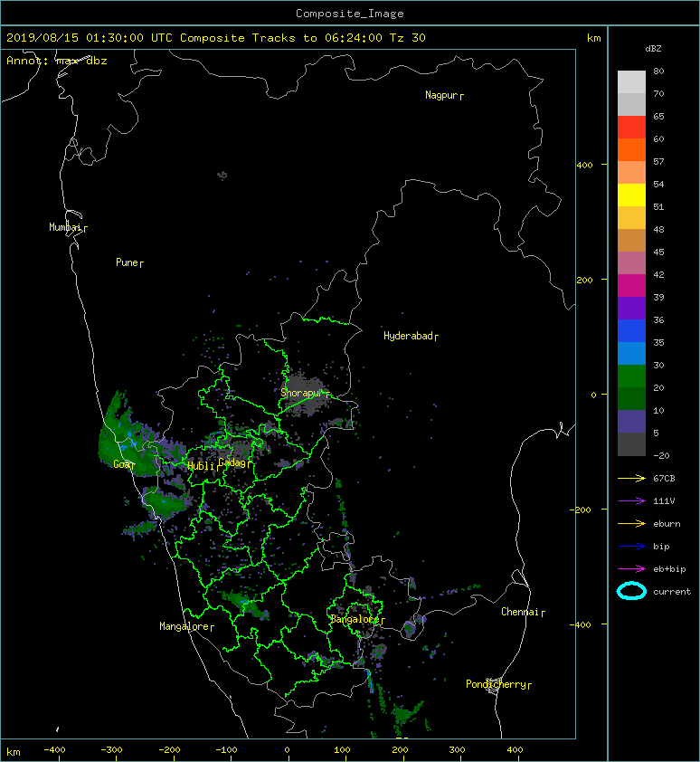Click the Mangalore city label
This screenshot has height=762, width=700.
184,627
